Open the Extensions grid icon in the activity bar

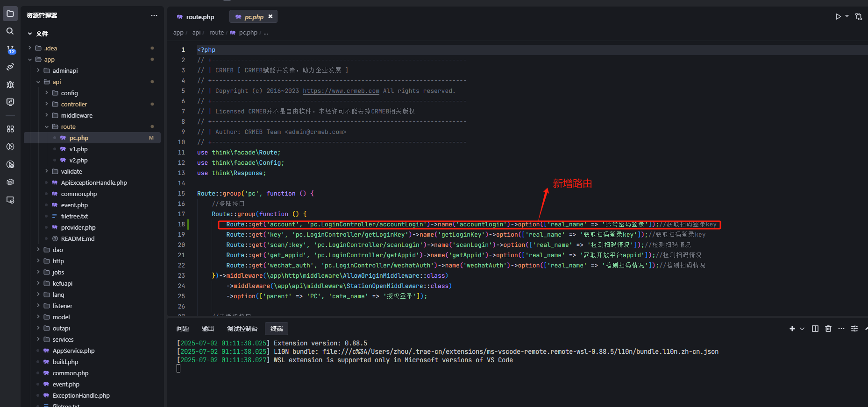click(10, 129)
